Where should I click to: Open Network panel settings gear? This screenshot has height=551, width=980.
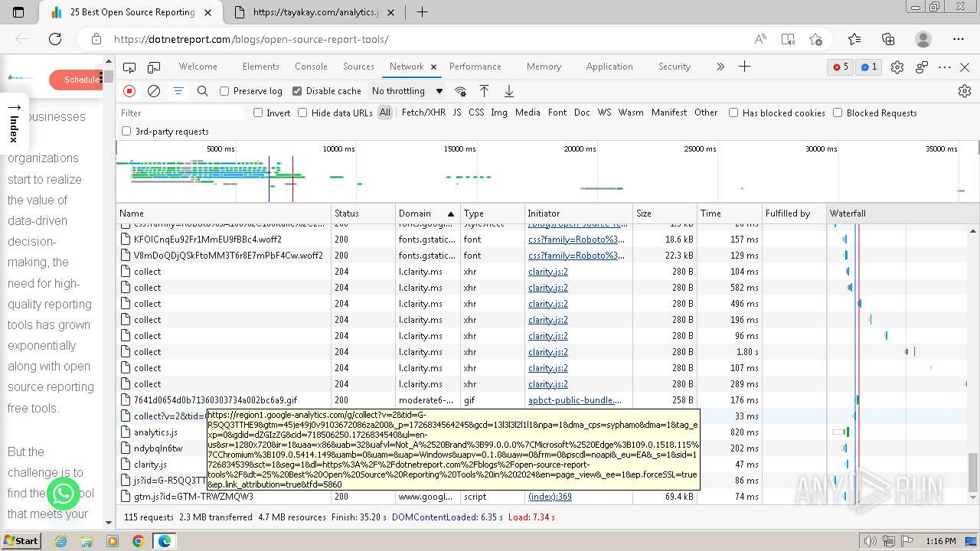tap(965, 91)
